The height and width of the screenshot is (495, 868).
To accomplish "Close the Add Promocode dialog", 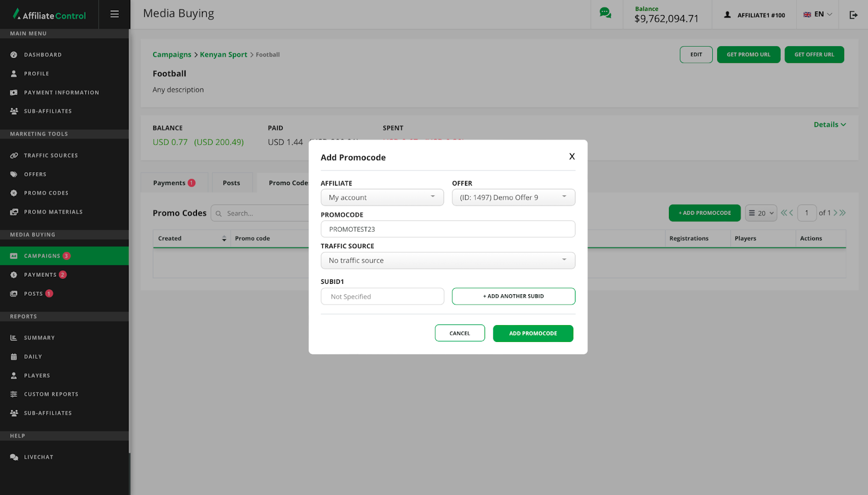I will pyautogui.click(x=572, y=157).
